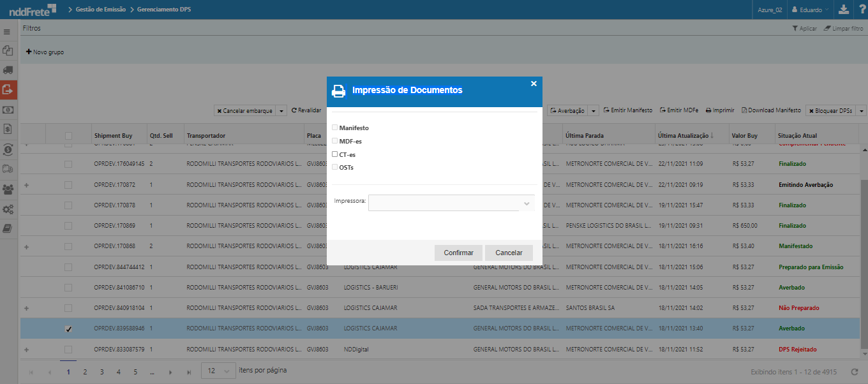Click the hamburger menu icon in sidebar

pyautogui.click(x=7, y=31)
